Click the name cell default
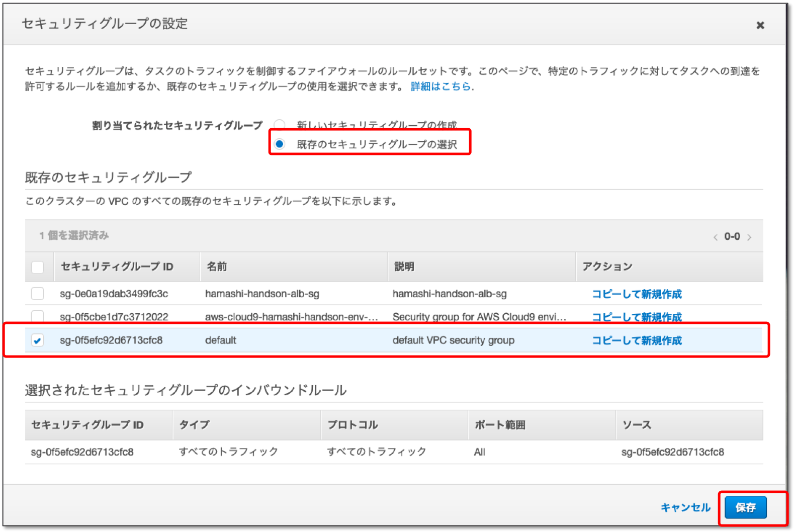The width and height of the screenshot is (794, 532). coord(221,340)
